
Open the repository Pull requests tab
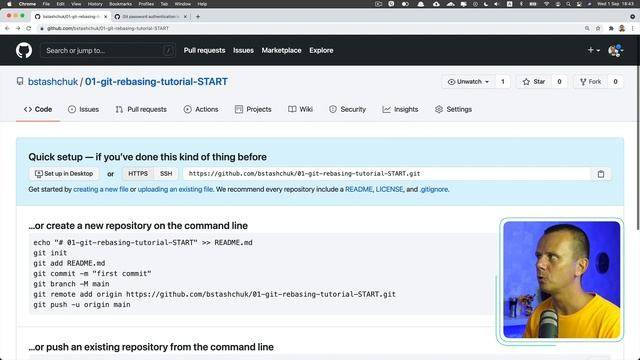[141, 109]
